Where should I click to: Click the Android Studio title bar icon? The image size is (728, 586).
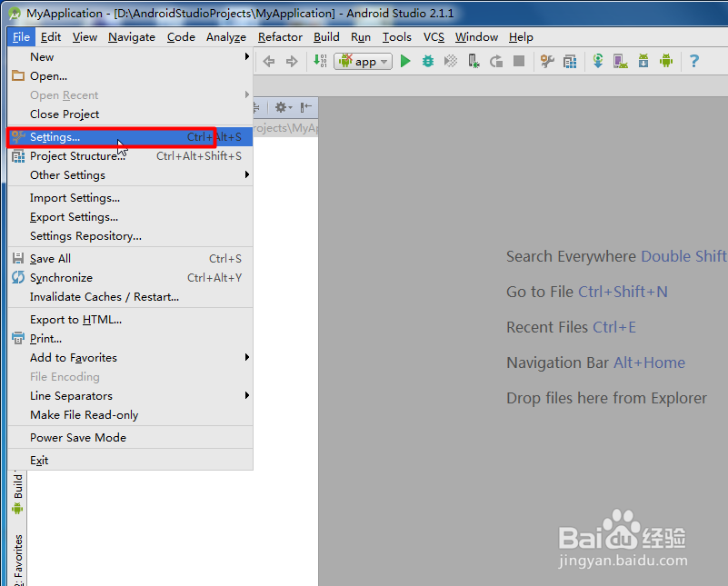point(15,14)
